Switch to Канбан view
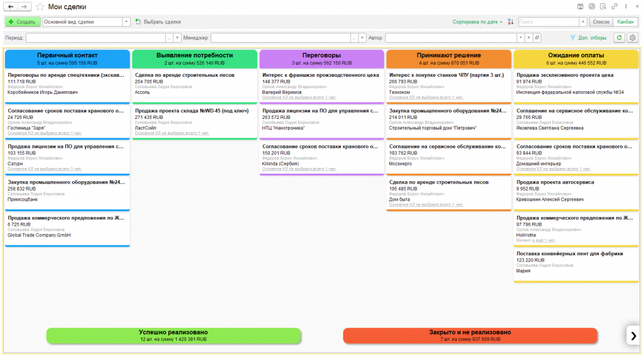 (625, 21)
